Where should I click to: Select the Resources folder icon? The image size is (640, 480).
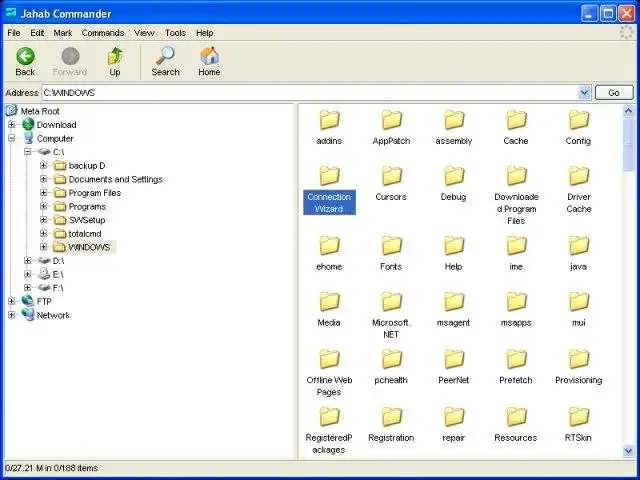tap(516, 417)
